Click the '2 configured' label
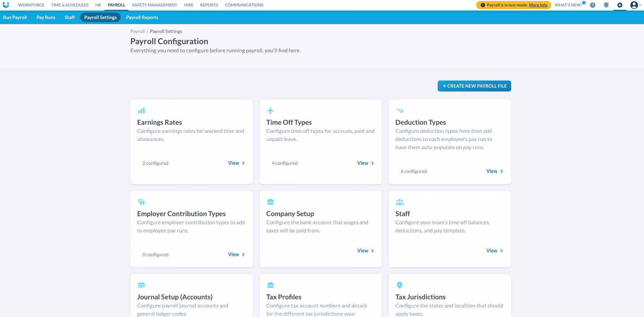The height and width of the screenshot is (317, 644). click(155, 163)
